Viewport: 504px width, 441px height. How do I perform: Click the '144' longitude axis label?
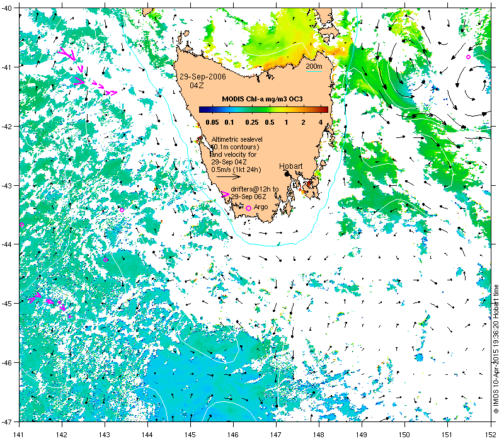(147, 435)
